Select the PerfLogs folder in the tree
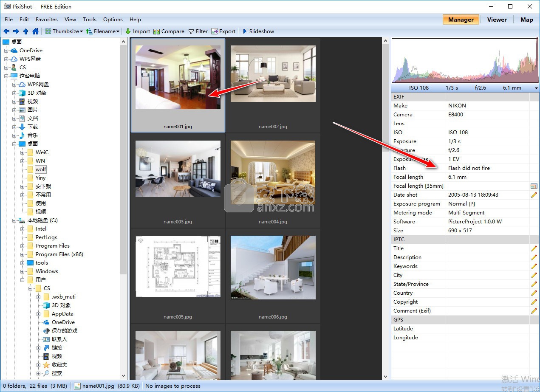The width and height of the screenshot is (540, 392). [46, 237]
